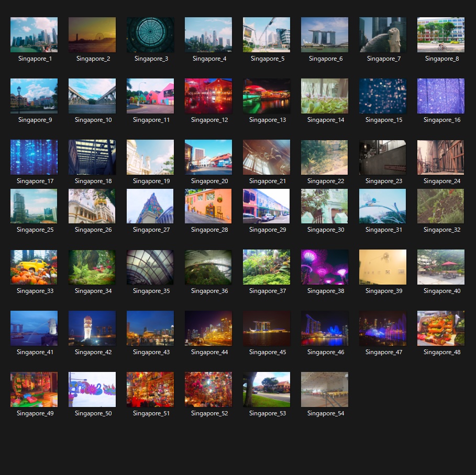Select the Singapore_53 grassy road thumbnail

[x=267, y=389]
